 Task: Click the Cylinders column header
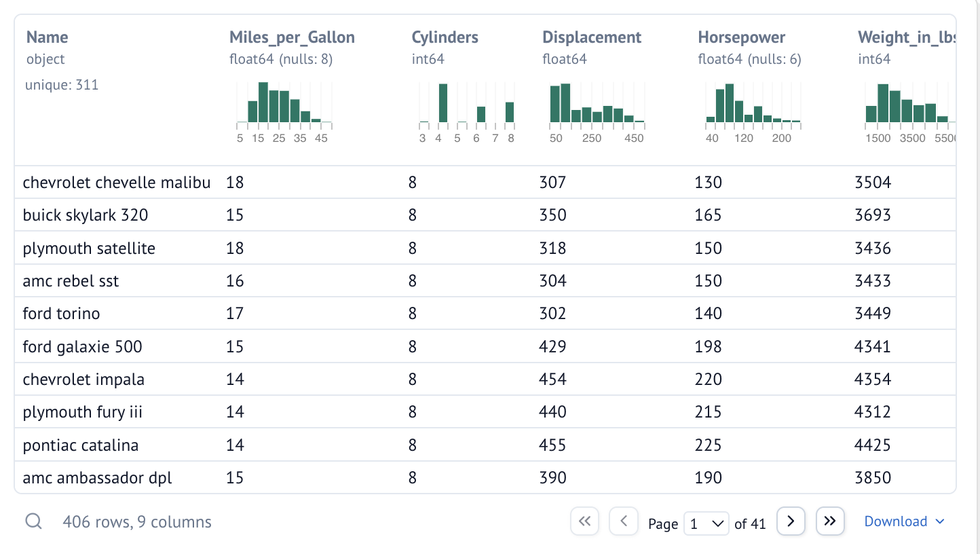coord(445,37)
